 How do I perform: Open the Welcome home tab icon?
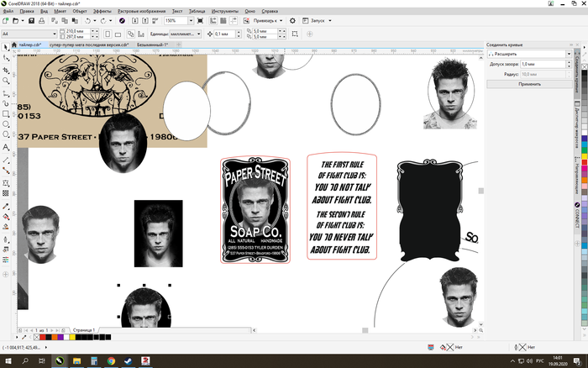click(x=14, y=45)
